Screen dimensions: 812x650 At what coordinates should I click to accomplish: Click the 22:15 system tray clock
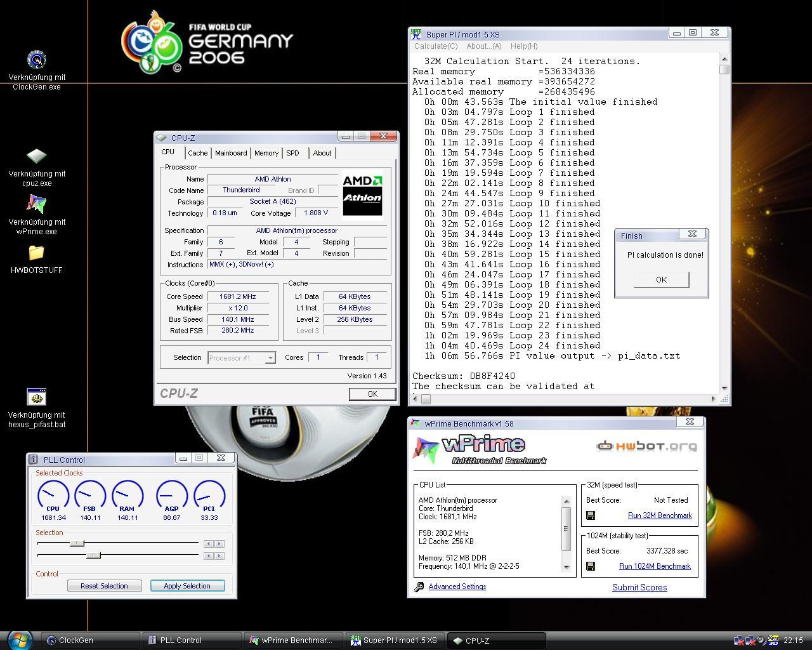click(x=793, y=640)
